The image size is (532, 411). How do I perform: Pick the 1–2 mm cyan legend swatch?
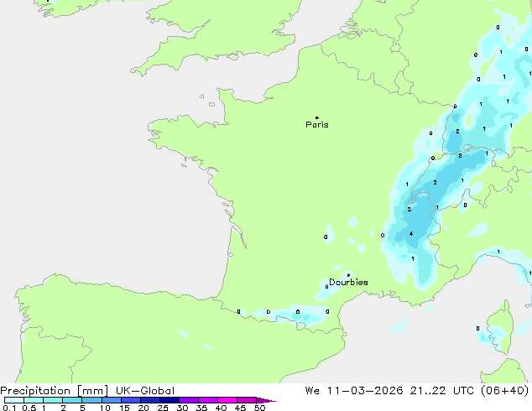tap(53, 400)
